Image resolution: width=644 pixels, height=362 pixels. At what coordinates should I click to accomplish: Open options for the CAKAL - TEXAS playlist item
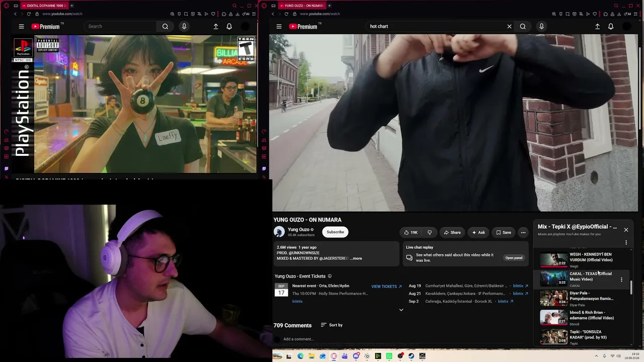tap(621, 280)
